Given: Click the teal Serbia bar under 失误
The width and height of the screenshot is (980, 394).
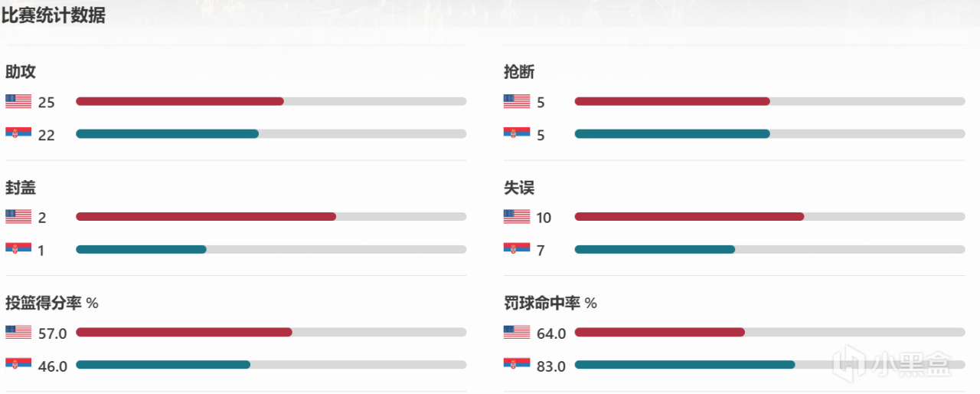Looking at the screenshot, I should pyautogui.click(x=655, y=249).
